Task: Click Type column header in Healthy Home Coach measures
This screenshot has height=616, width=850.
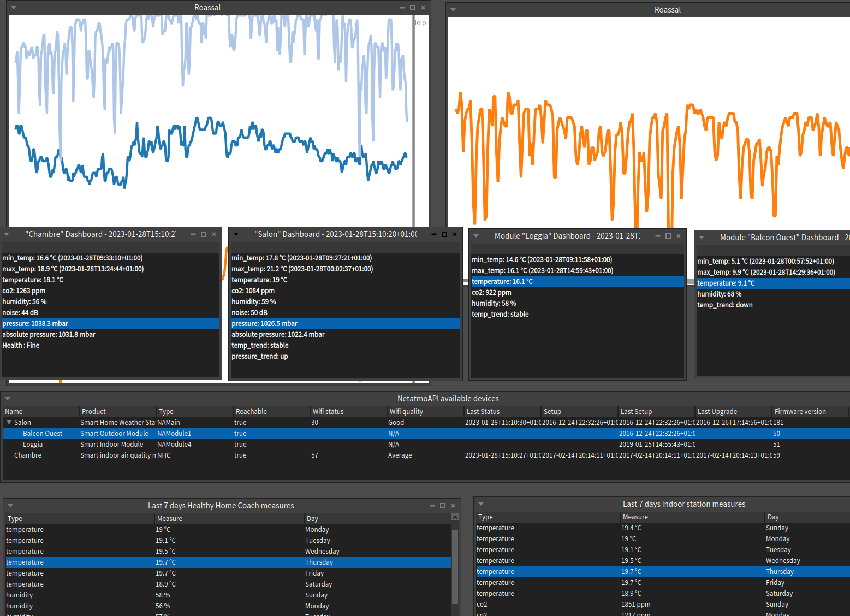Action: click(80, 519)
